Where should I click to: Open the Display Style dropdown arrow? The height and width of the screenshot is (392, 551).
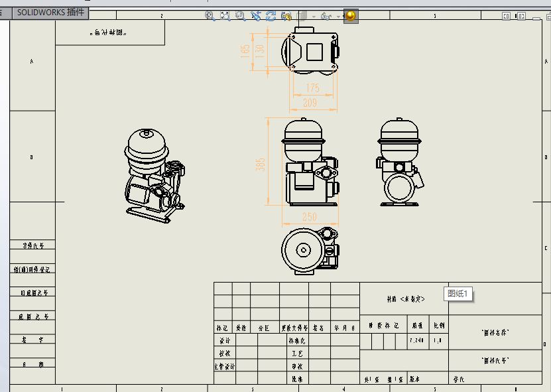[314, 16]
